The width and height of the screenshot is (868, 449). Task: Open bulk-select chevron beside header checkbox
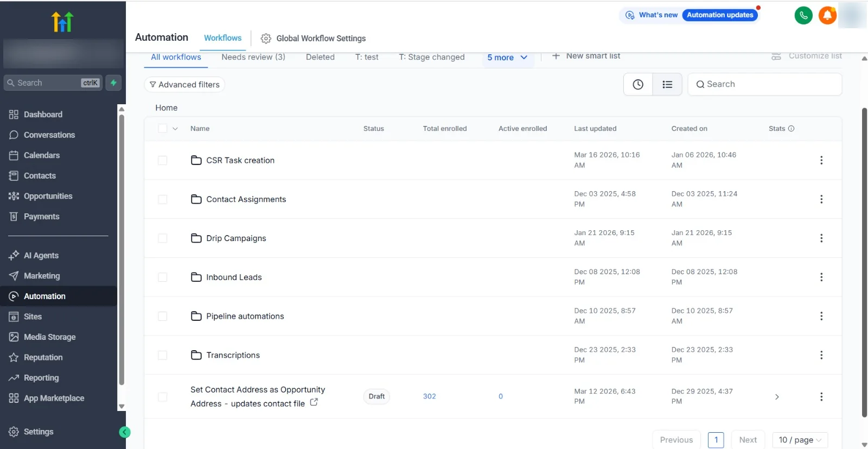(175, 129)
